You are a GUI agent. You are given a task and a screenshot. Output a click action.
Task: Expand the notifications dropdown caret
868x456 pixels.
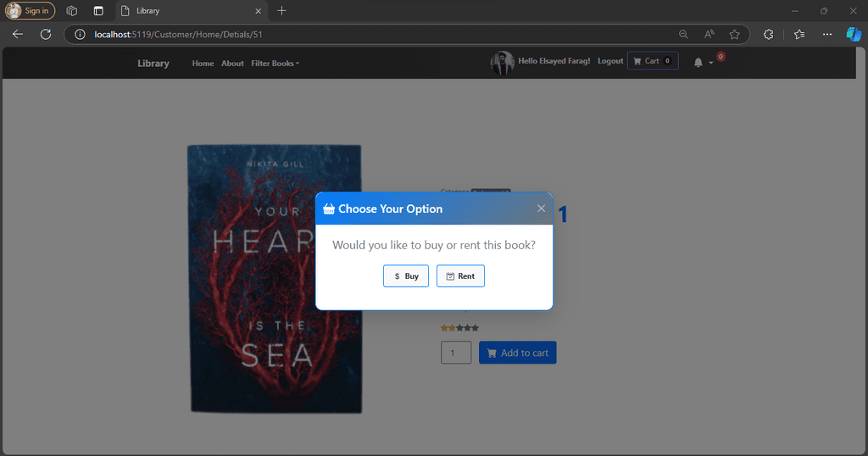pos(711,63)
